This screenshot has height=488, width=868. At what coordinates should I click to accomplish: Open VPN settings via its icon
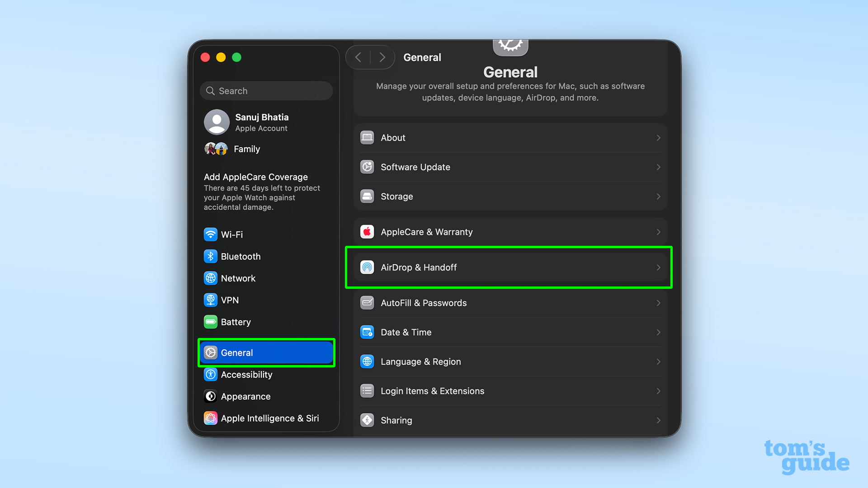pos(211,300)
